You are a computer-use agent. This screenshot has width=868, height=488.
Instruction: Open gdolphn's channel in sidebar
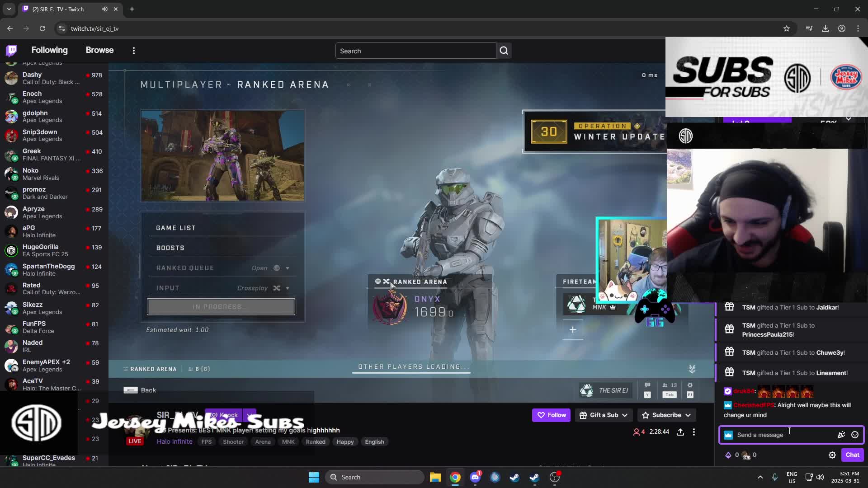click(54, 117)
